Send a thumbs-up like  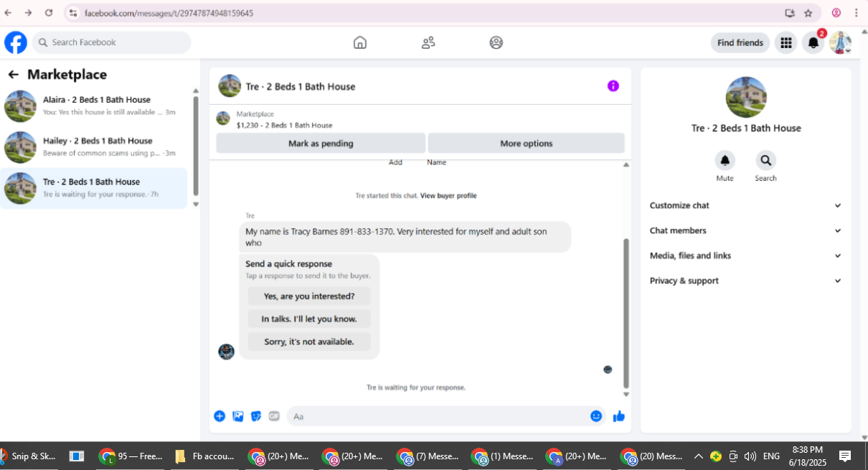tap(619, 416)
